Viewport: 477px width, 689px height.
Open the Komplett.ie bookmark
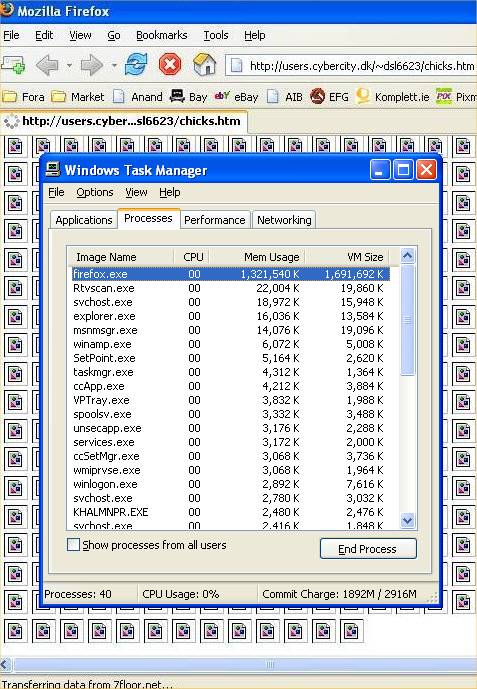(x=393, y=97)
